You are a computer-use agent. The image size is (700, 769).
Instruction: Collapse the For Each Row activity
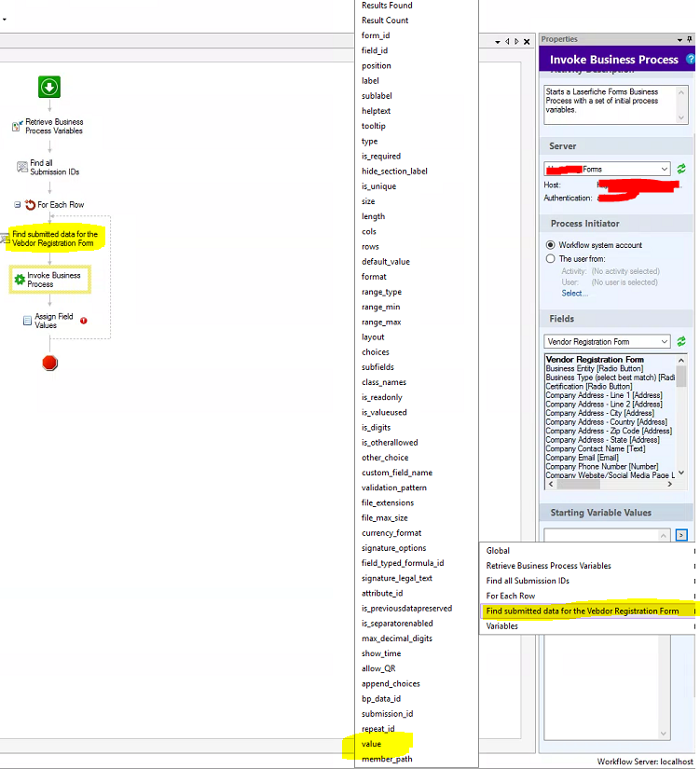(x=17, y=204)
